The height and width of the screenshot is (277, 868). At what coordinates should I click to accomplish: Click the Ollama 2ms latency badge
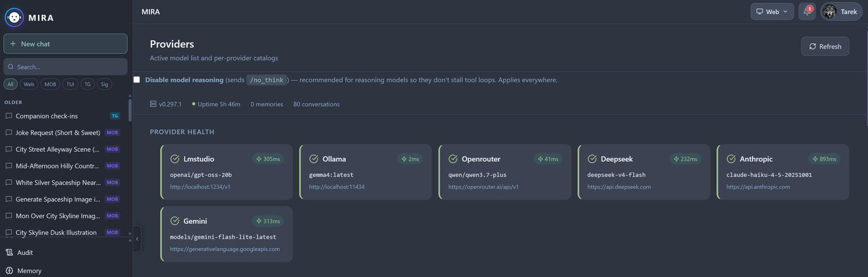pos(410,159)
